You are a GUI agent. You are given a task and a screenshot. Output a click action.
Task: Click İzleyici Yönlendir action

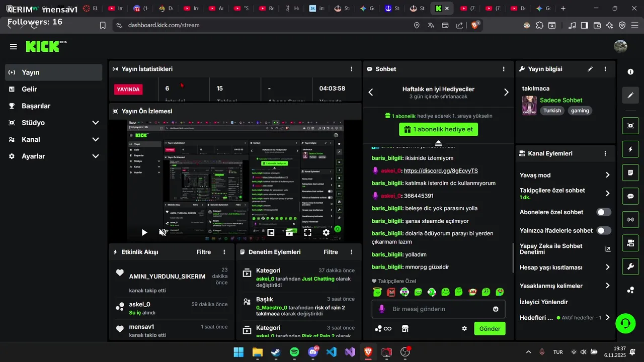544,302
